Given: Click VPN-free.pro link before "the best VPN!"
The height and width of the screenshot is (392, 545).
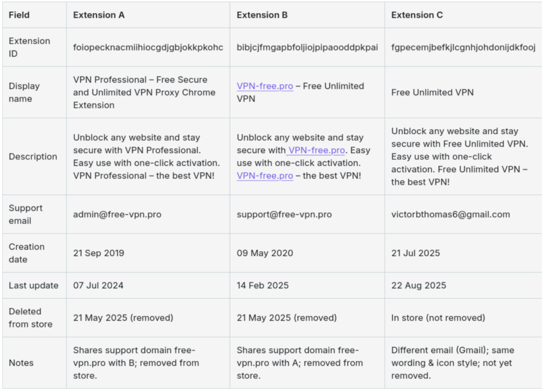Looking at the screenshot, I should click(x=265, y=176).
